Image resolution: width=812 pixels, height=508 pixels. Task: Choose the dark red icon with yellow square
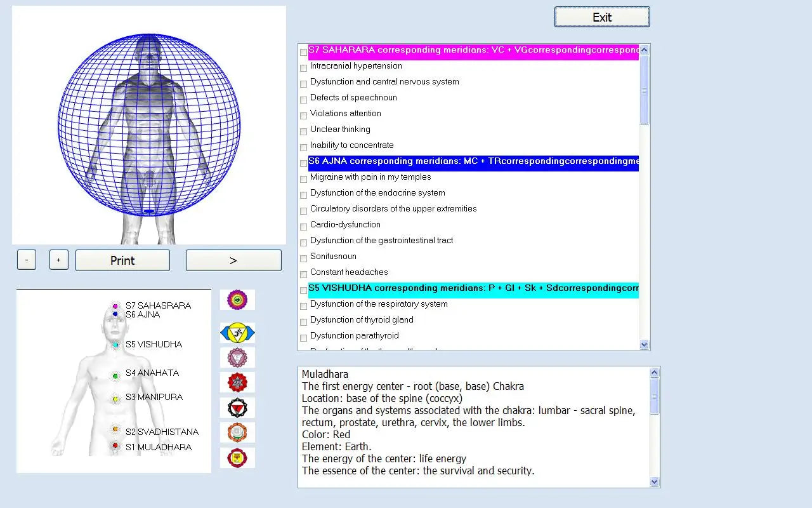point(237,458)
